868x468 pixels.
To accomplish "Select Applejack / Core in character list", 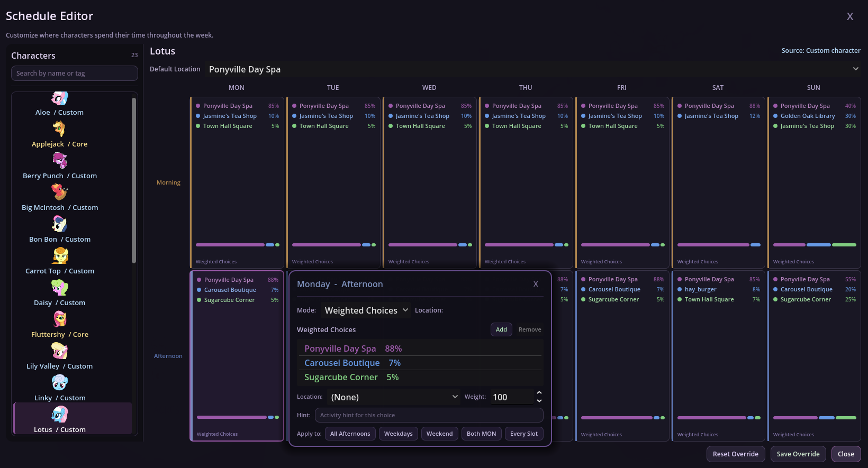I will tap(60, 144).
